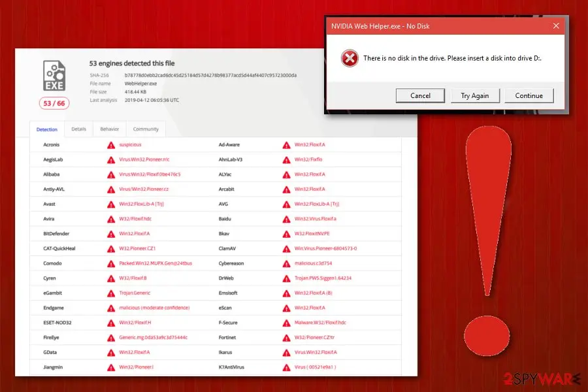The width and height of the screenshot is (588, 392).
Task: Open the Behavior tab
Action: point(110,129)
